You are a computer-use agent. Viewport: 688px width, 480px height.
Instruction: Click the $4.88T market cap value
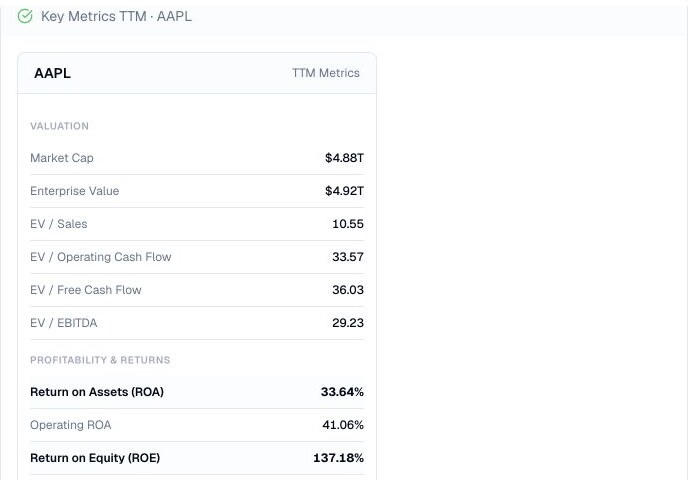344,158
